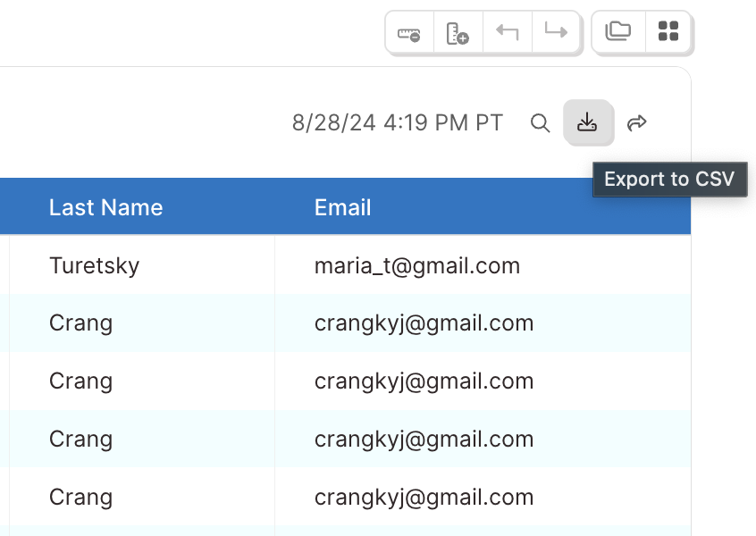
Task: Export the table to CSV
Action: [x=588, y=122]
